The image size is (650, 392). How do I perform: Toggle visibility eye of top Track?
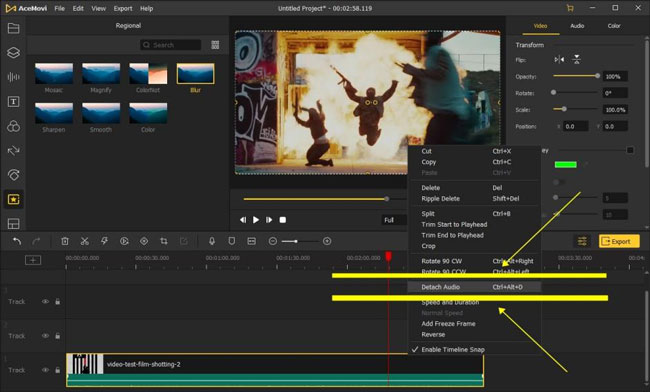pyautogui.click(x=45, y=302)
